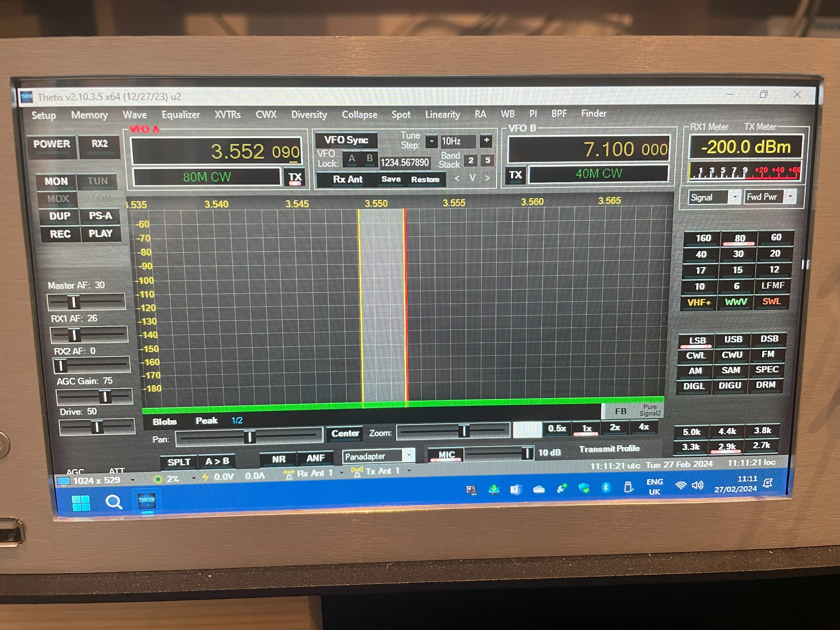The width and height of the screenshot is (840, 630).
Task: Expand the Rx Ant 1 dropdown arrow
Action: click(x=341, y=473)
